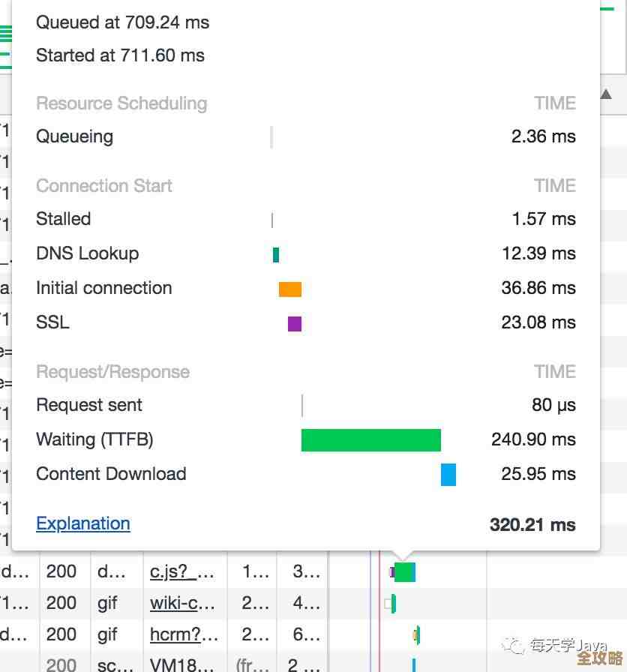Click the orange Initial connection bar
The image size is (627, 672).
[290, 289]
